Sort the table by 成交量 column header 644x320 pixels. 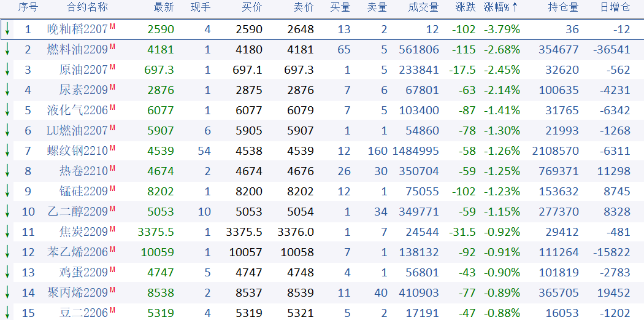(423, 7)
